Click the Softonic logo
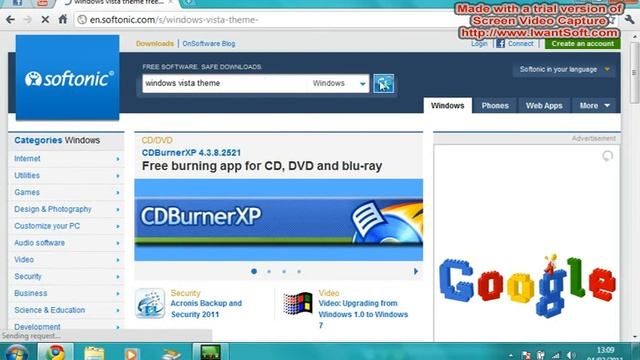The height and width of the screenshot is (360, 640). click(68, 78)
